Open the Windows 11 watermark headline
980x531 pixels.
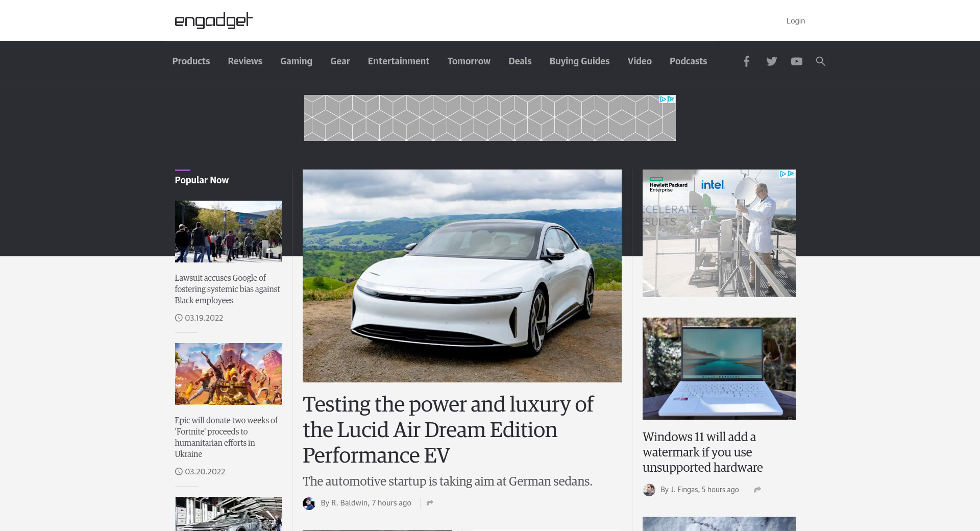click(x=702, y=452)
